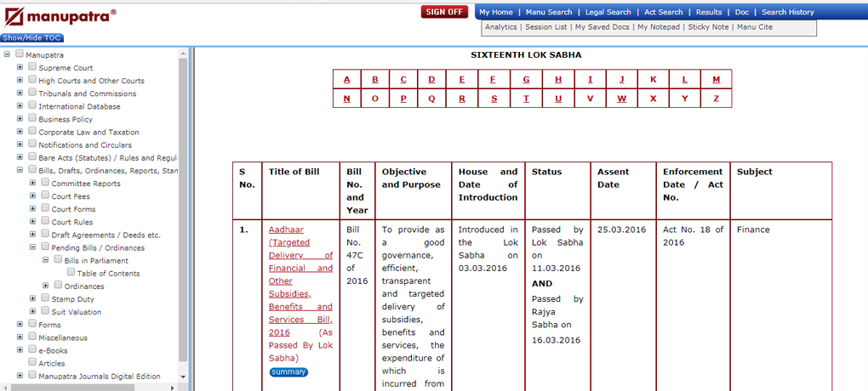Select the Court Rules tree item
This screenshot has width=868, height=391.
(72, 222)
